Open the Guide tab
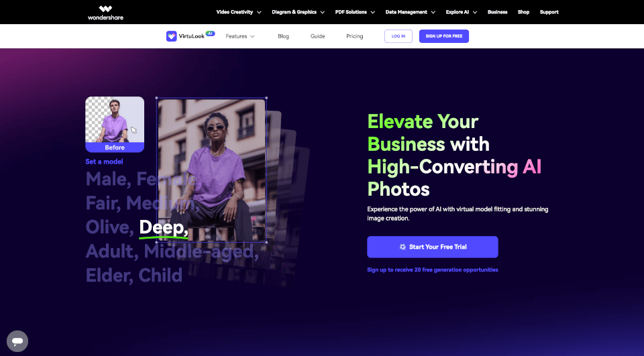Screen dimensions: 644x356 [x=317, y=36]
